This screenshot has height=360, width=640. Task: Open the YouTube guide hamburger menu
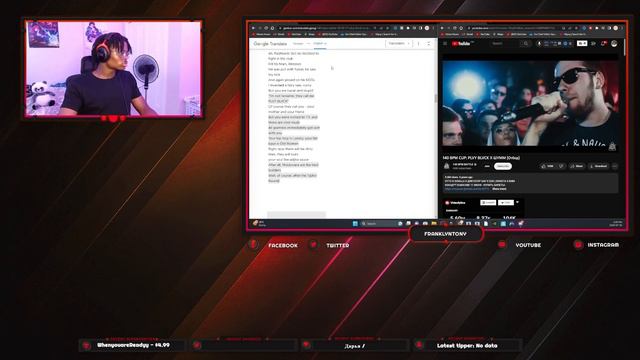(445, 43)
